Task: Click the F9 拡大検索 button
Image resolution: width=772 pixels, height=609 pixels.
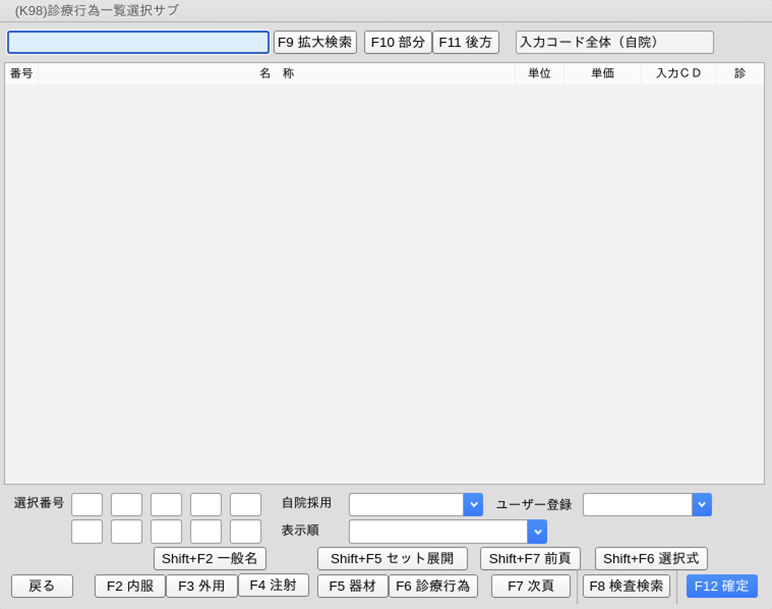Action: pos(315,42)
